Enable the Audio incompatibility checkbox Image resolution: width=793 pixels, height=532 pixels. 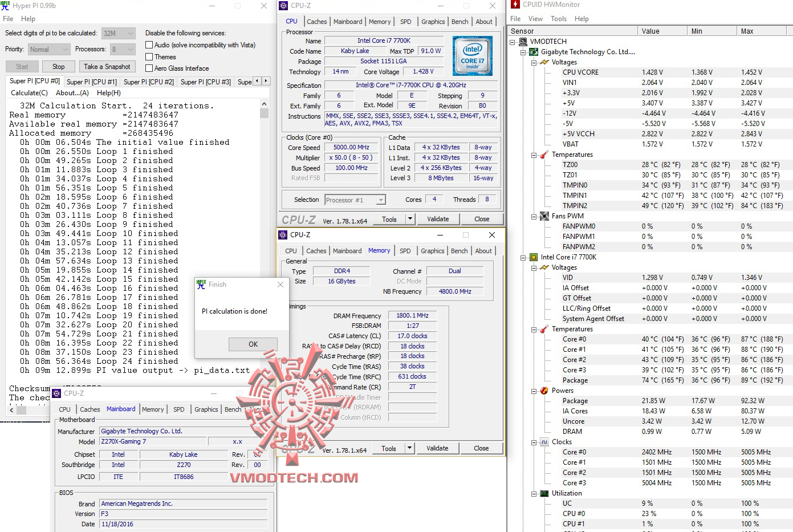click(149, 44)
